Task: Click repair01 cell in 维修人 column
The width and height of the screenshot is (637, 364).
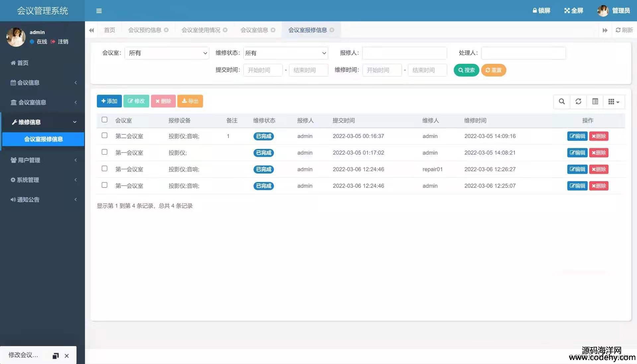Action: point(432,169)
